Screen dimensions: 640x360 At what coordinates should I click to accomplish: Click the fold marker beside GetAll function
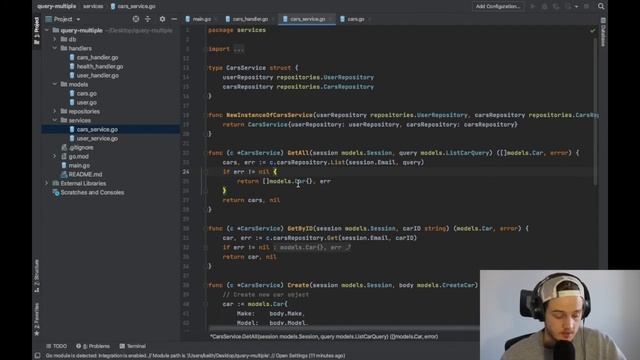pyautogui.click(x=205, y=153)
